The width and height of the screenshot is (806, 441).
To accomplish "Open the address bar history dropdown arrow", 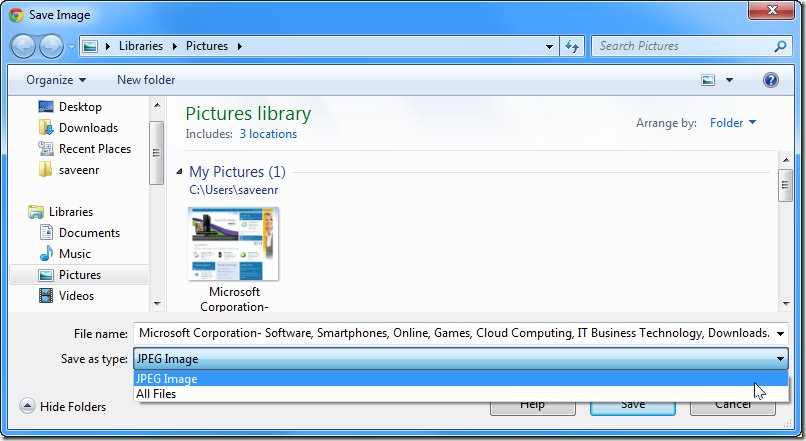I will (x=550, y=46).
